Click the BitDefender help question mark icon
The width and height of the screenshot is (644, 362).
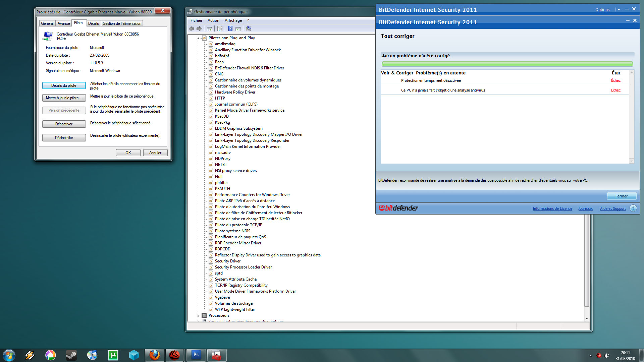coord(633,208)
